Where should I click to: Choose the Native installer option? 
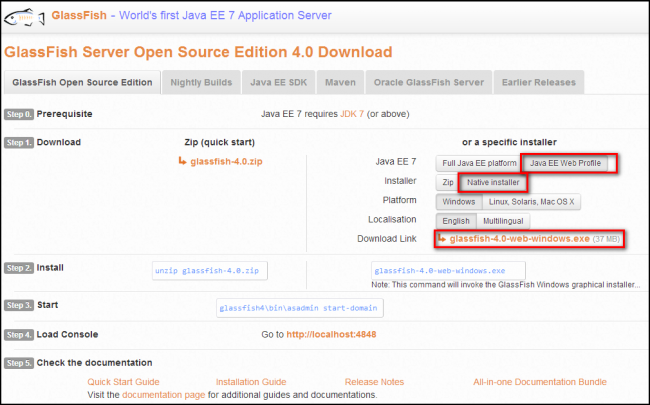point(492,182)
